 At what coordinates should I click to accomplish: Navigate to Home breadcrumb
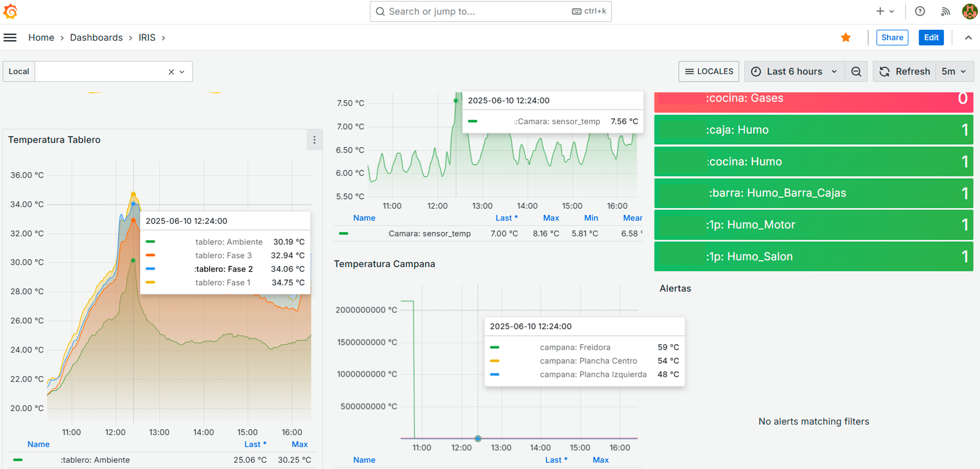[x=41, y=38]
